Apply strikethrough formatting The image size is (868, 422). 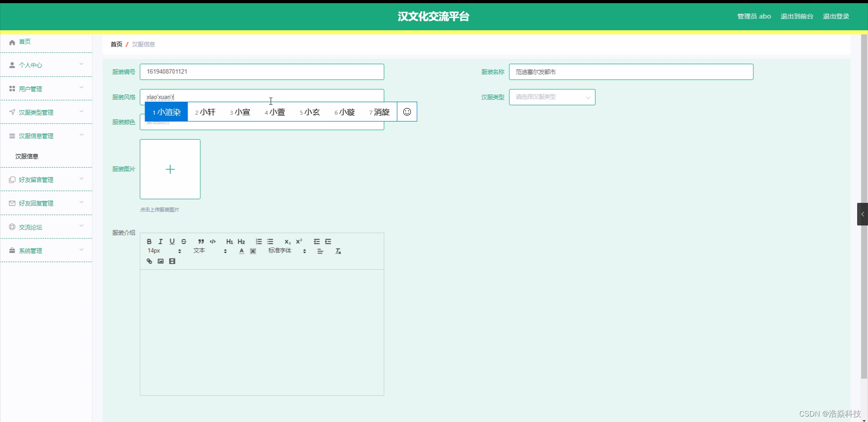coord(184,241)
